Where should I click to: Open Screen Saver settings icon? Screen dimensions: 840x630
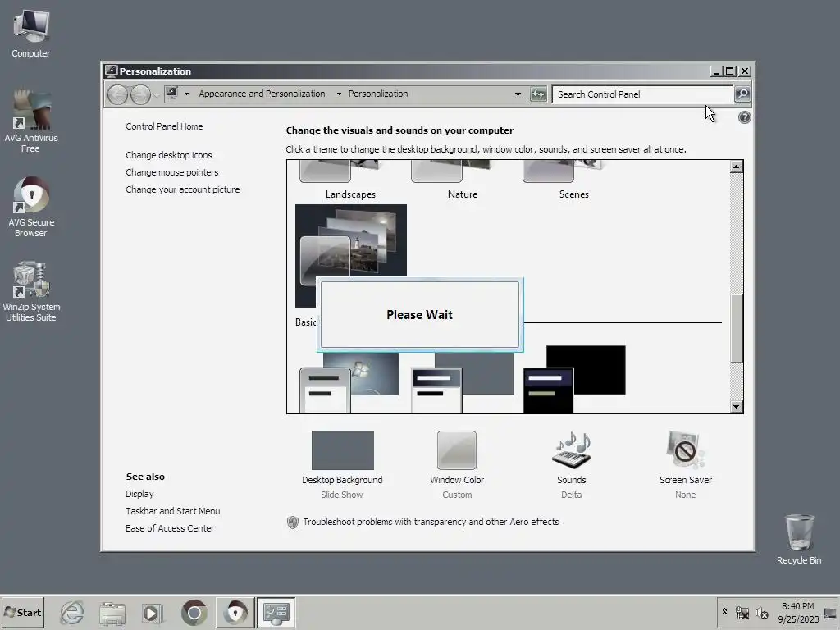tap(685, 450)
